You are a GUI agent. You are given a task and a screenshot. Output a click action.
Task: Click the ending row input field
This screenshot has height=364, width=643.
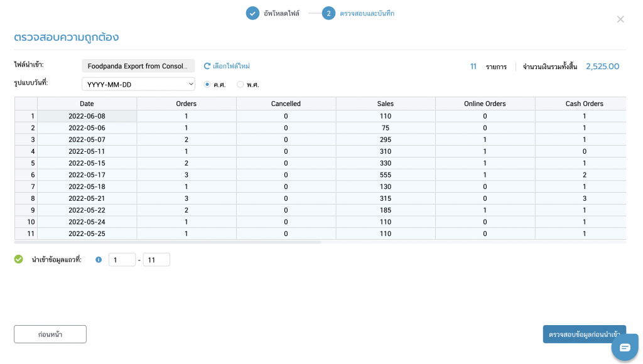[156, 259]
